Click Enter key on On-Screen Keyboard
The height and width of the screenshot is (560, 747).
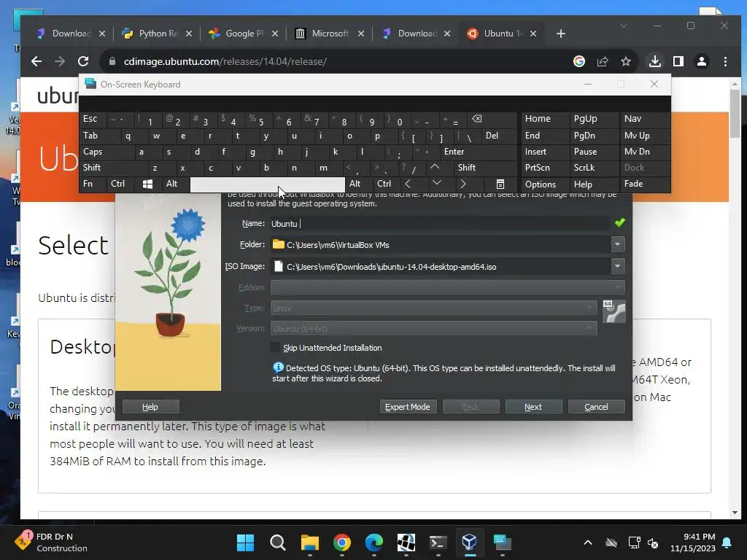pyautogui.click(x=479, y=152)
